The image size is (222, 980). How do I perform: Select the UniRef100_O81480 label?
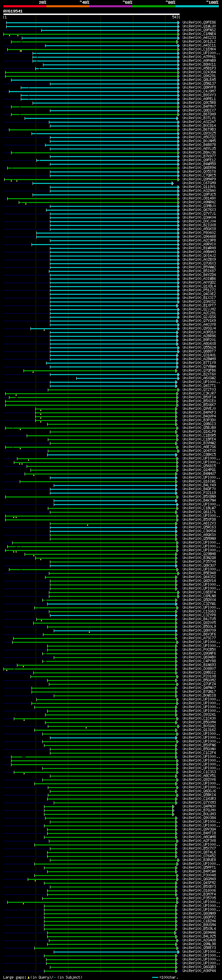point(199,198)
